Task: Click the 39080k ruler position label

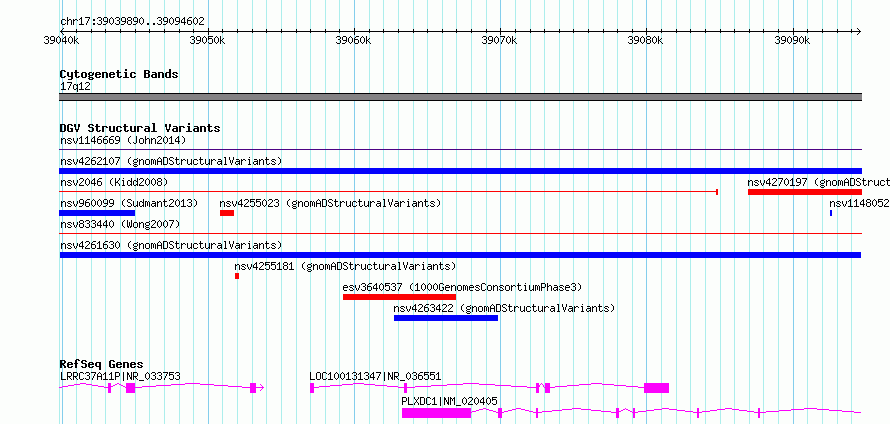Action: point(645,40)
